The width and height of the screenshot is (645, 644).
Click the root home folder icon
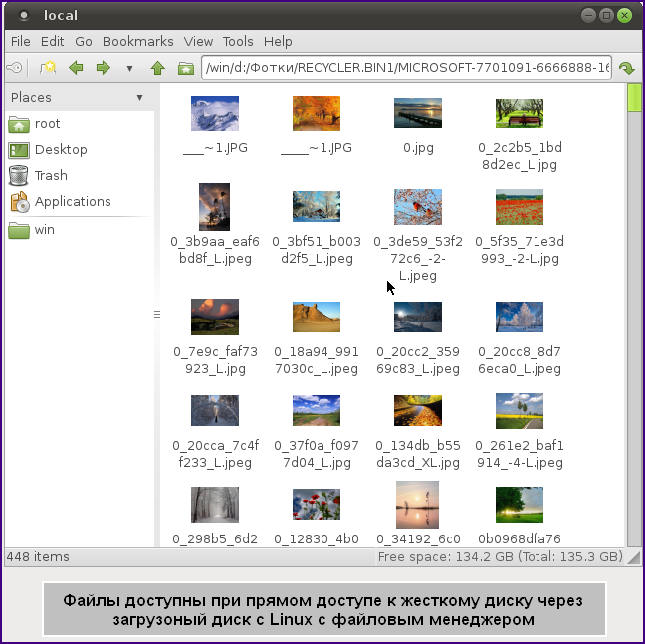[x=19, y=124]
